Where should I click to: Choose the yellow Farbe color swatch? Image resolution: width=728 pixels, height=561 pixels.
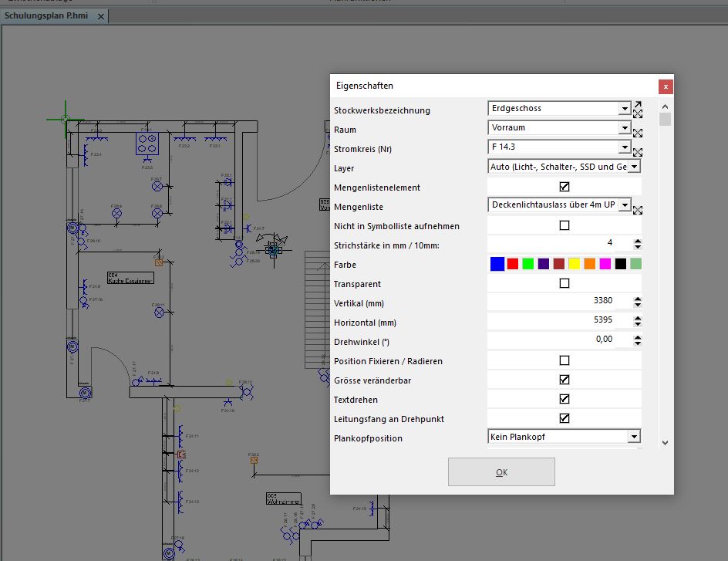(574, 264)
